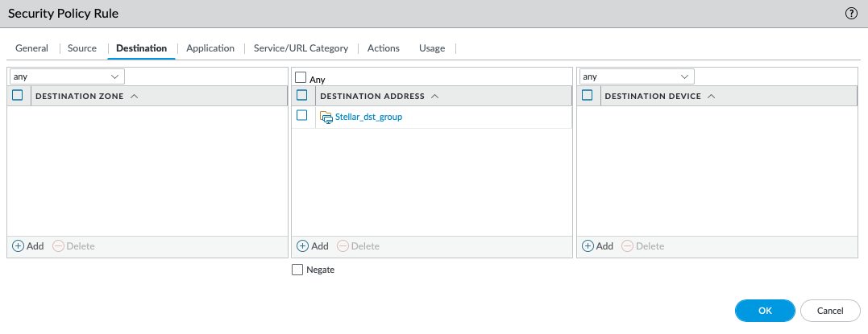The width and height of the screenshot is (868, 334).
Task: Check the Any destination address checkbox
Action: pos(301,78)
